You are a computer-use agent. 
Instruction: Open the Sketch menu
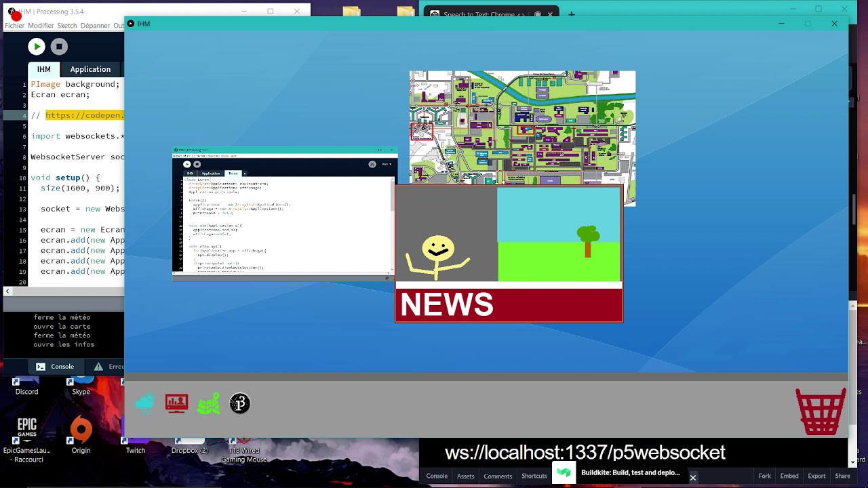(67, 26)
